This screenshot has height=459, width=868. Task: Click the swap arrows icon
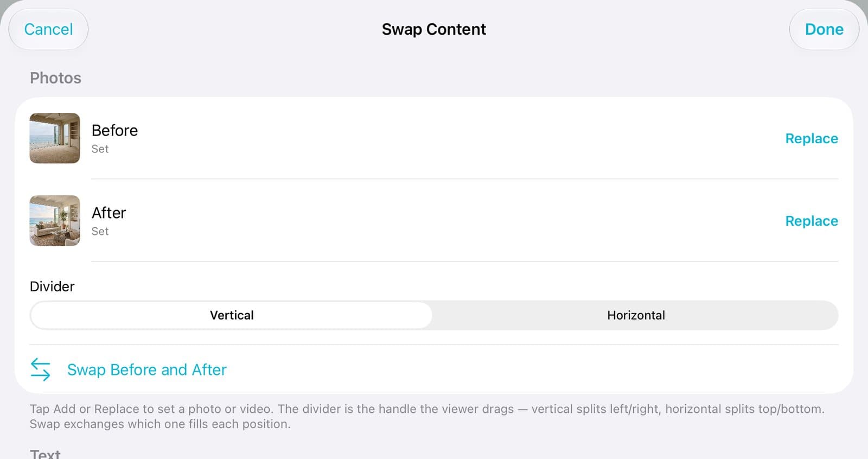pyautogui.click(x=40, y=369)
